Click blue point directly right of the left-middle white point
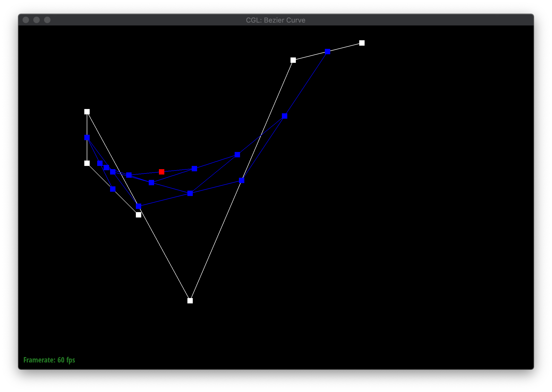552x392 pixels. 100,163
